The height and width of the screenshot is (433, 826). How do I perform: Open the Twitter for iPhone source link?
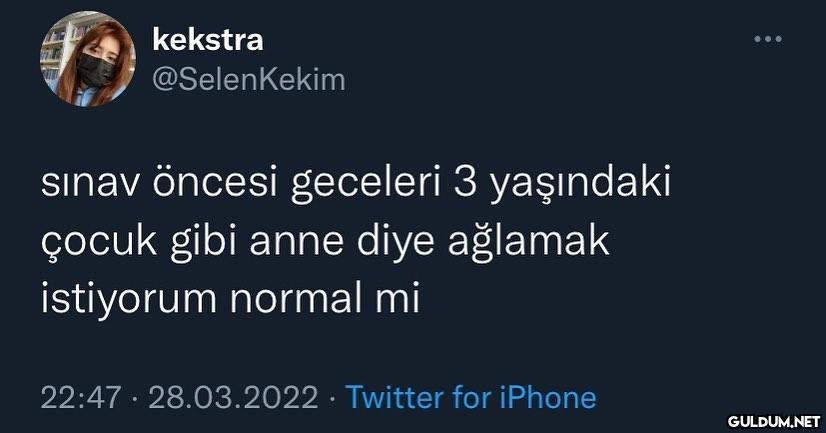470,398
